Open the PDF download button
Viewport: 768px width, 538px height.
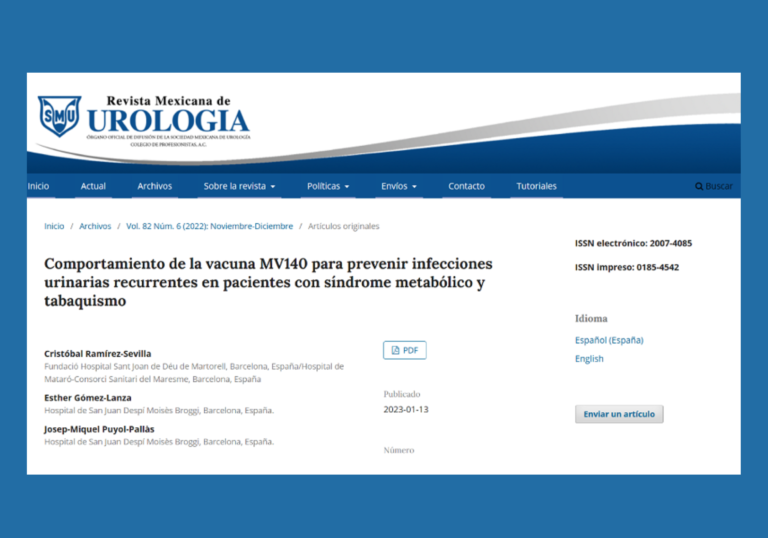point(405,350)
